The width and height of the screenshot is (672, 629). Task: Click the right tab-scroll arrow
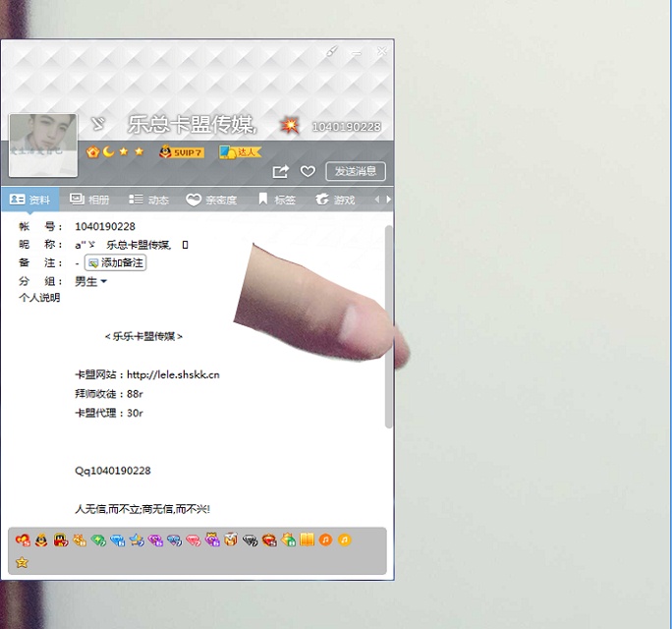(388, 200)
